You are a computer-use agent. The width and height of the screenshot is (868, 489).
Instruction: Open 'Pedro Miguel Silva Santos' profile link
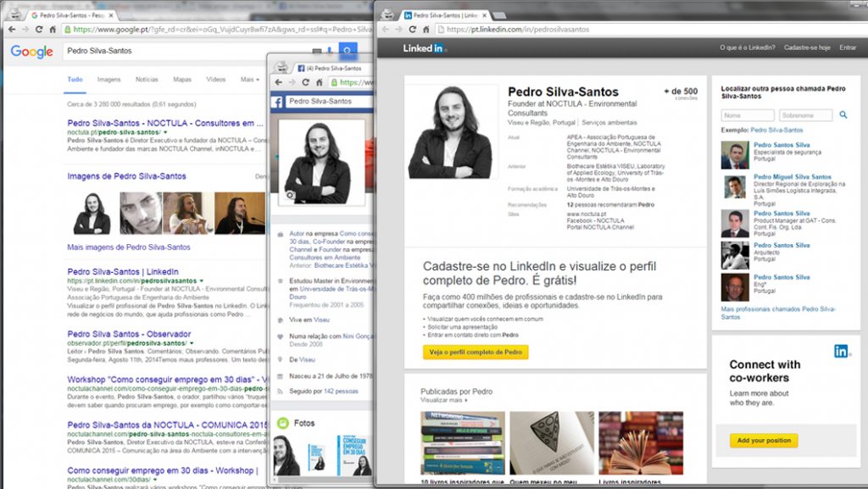pyautogui.click(x=793, y=177)
